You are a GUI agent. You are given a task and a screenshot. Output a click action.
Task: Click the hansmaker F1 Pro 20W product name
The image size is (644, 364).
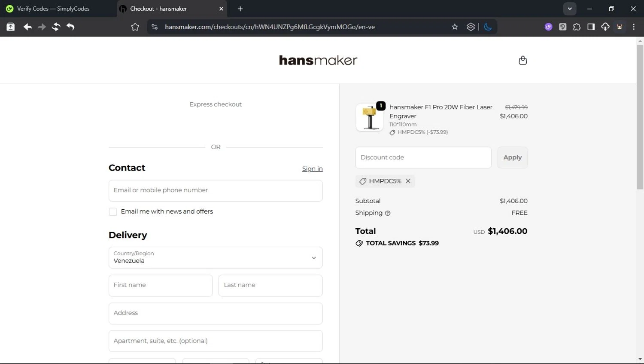pyautogui.click(x=441, y=111)
